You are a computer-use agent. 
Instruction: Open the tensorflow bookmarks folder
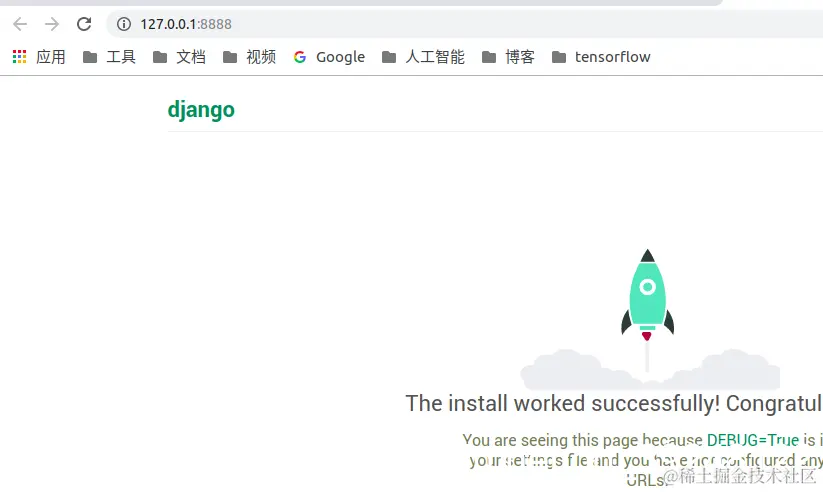tap(602, 57)
